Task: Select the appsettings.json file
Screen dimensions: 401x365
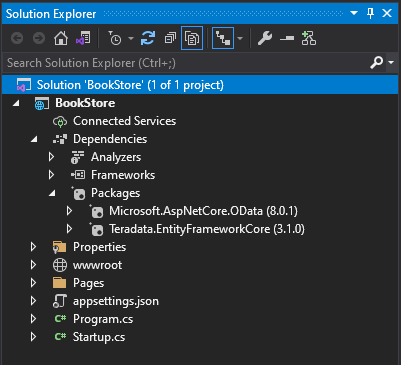Action: 116,301
